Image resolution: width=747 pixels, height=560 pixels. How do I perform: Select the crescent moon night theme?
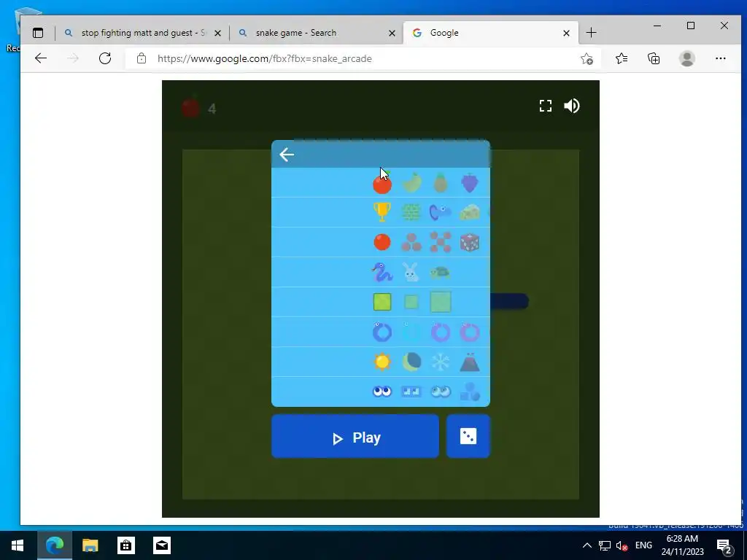tap(411, 362)
